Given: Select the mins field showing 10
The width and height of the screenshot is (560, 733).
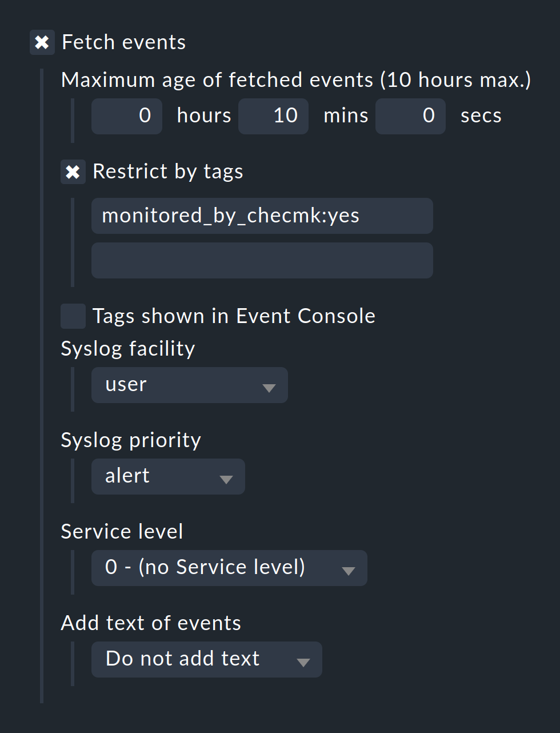Looking at the screenshot, I should pos(273,115).
